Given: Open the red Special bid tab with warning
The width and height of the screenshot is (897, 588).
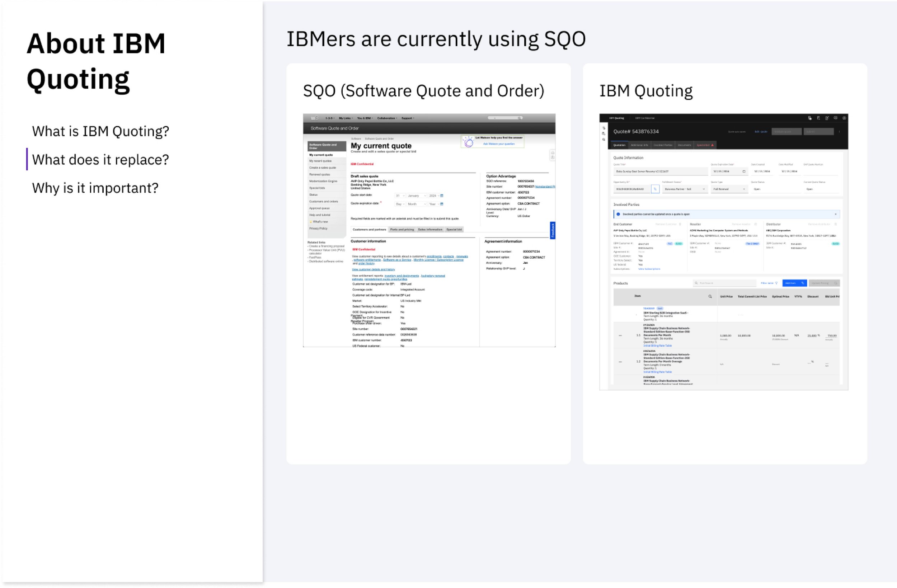Looking at the screenshot, I should 705,145.
